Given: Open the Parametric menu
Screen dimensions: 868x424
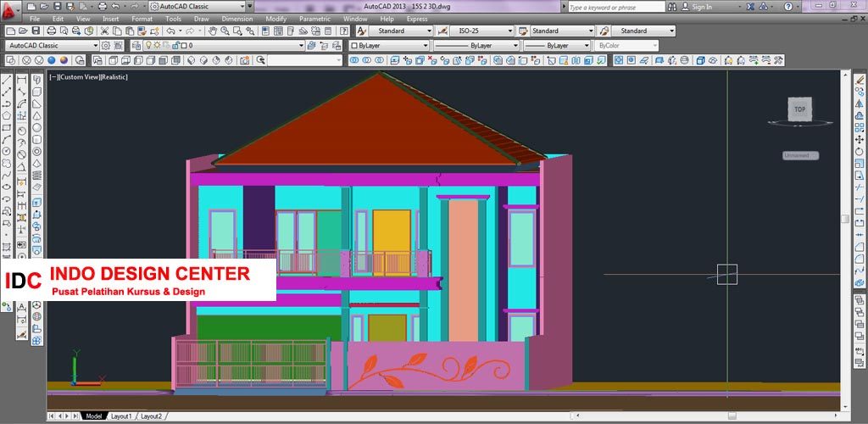Looking at the screenshot, I should click(x=314, y=19).
